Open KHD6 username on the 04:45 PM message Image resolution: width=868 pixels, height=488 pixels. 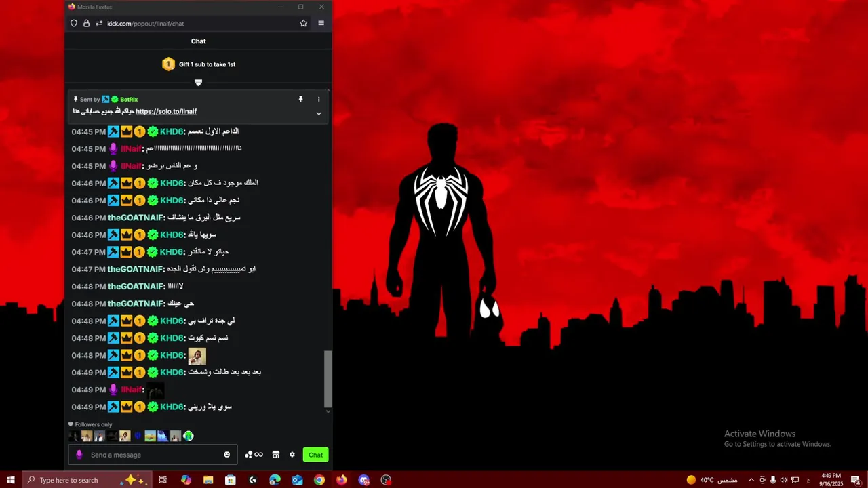pos(172,131)
